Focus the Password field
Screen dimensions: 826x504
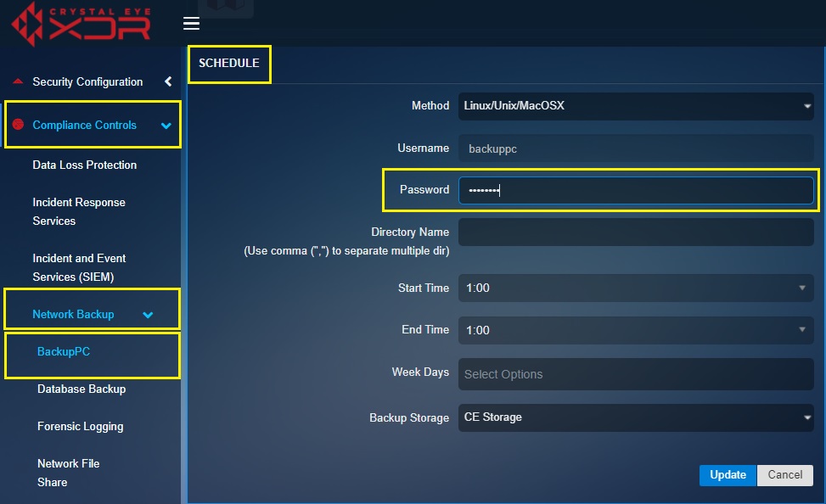636,190
